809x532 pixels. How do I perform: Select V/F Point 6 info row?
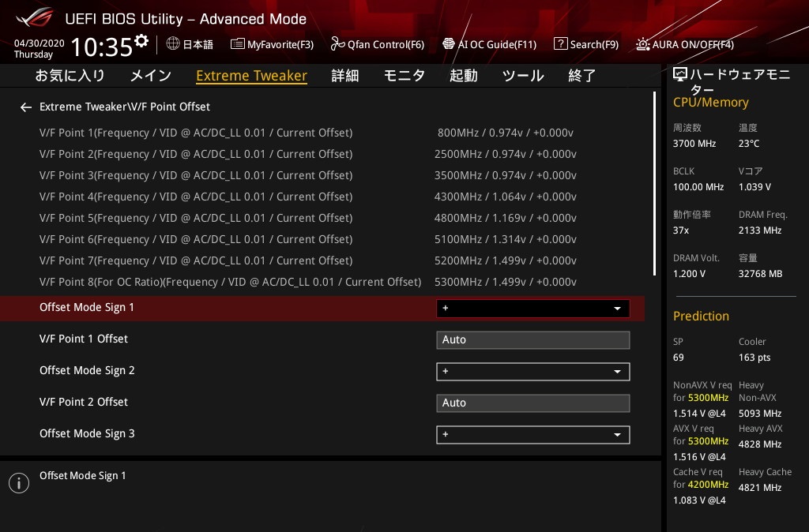[322, 239]
